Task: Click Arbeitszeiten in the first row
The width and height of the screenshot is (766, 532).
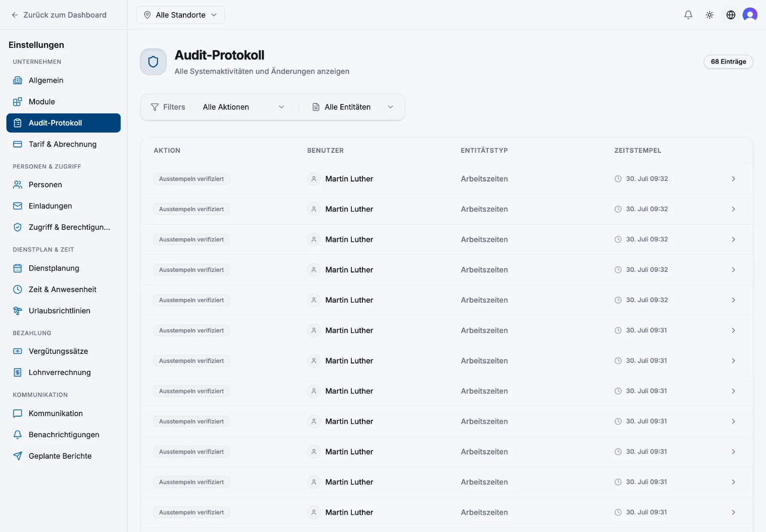Action: (484, 179)
